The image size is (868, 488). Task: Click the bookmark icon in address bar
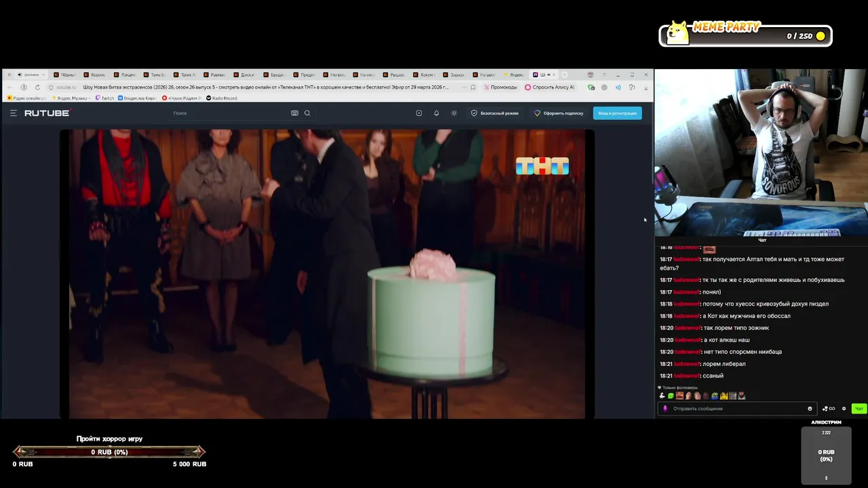pos(473,87)
